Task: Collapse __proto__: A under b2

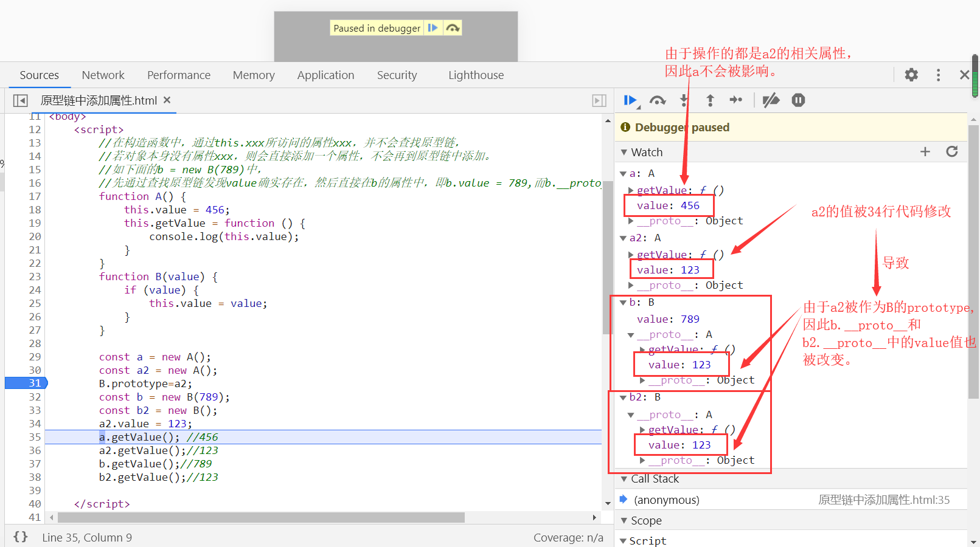Action: (631, 415)
